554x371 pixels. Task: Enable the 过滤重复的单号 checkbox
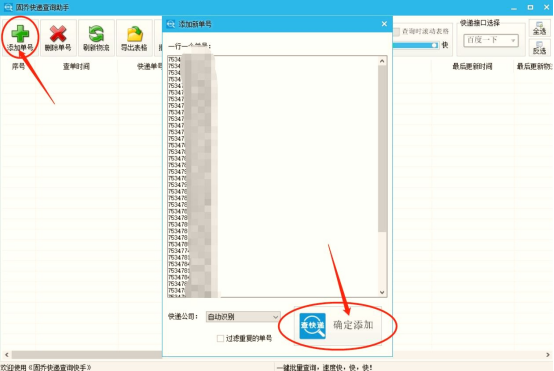[x=220, y=338]
